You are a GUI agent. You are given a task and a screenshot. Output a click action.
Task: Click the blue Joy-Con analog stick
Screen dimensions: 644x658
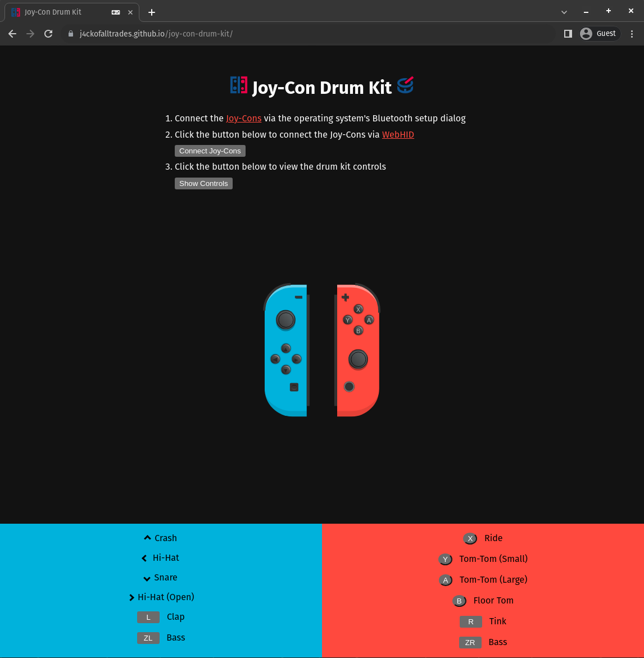point(285,320)
